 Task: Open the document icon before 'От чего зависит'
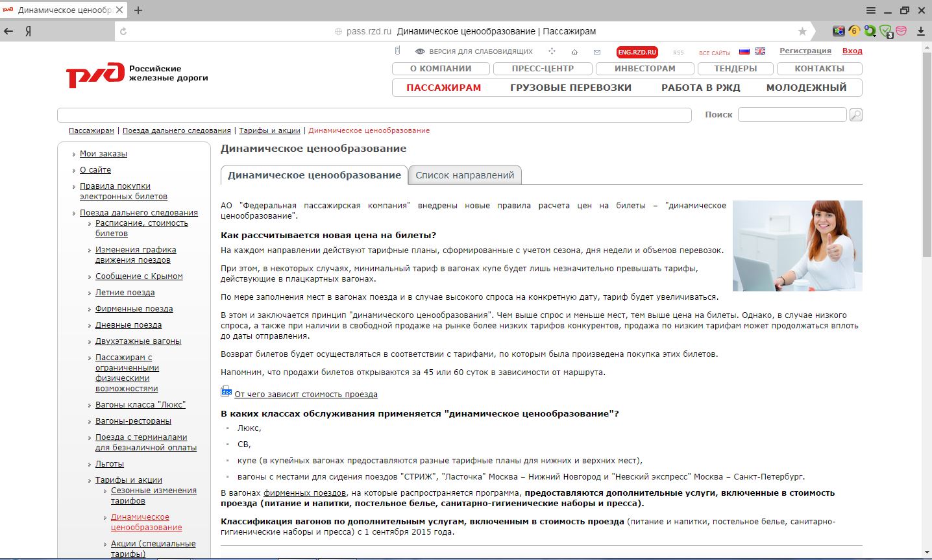tap(227, 391)
